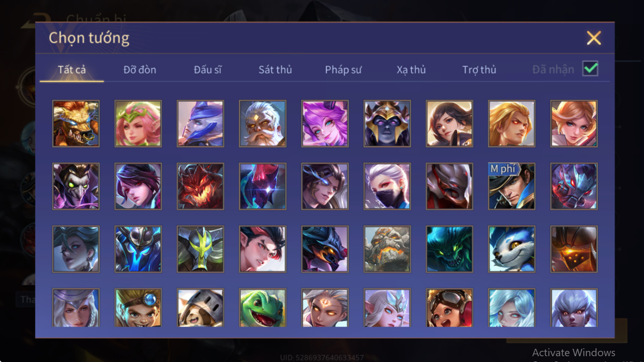The width and height of the screenshot is (644, 362).
Task: Choose the hero marked "M phí"
Action: (511, 186)
